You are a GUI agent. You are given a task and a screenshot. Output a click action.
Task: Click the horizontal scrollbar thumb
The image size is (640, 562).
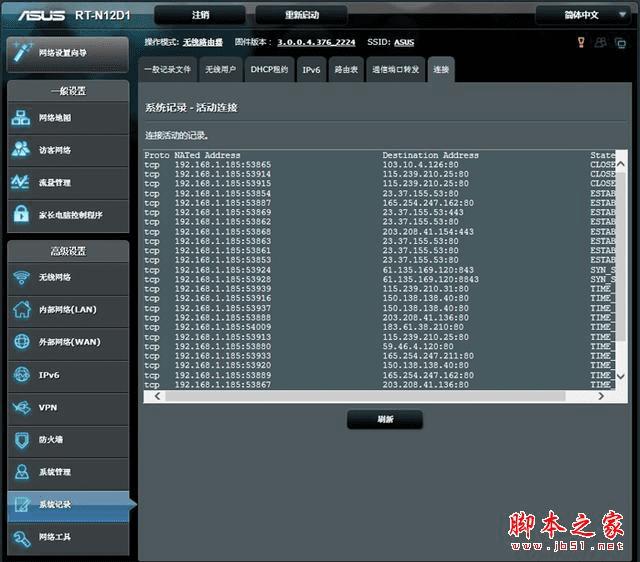tap(365, 396)
